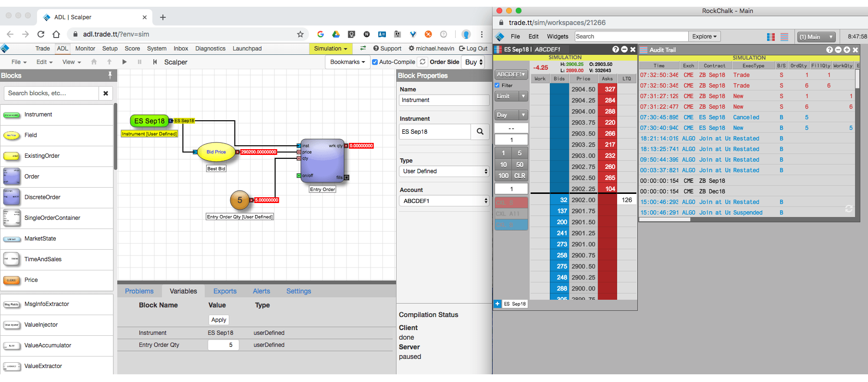Open the Type dropdown showing User Defined

445,171
